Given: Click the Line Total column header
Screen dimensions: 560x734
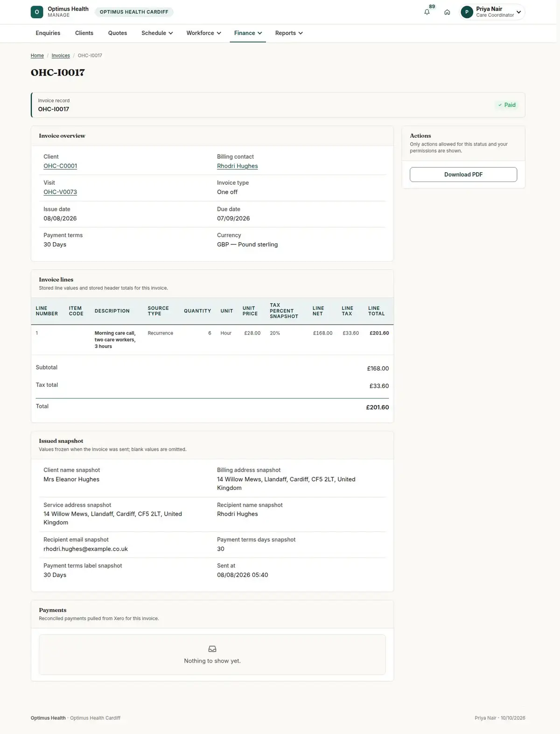Looking at the screenshot, I should (377, 311).
